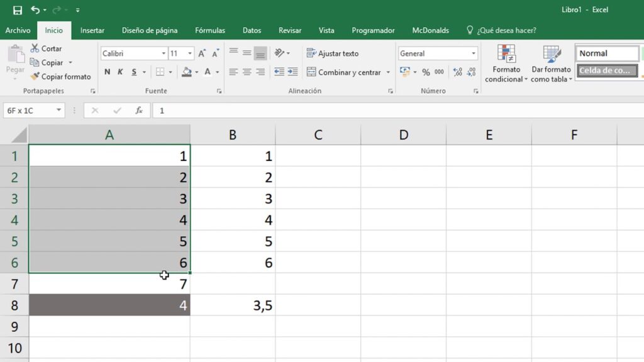Apply the Normal cell style

[606, 53]
